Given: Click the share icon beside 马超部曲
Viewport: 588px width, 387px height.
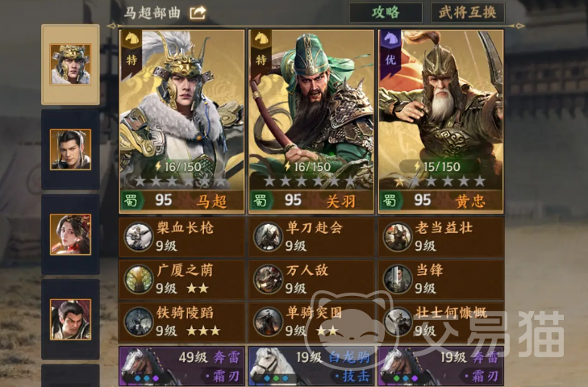Looking at the screenshot, I should pos(198,13).
